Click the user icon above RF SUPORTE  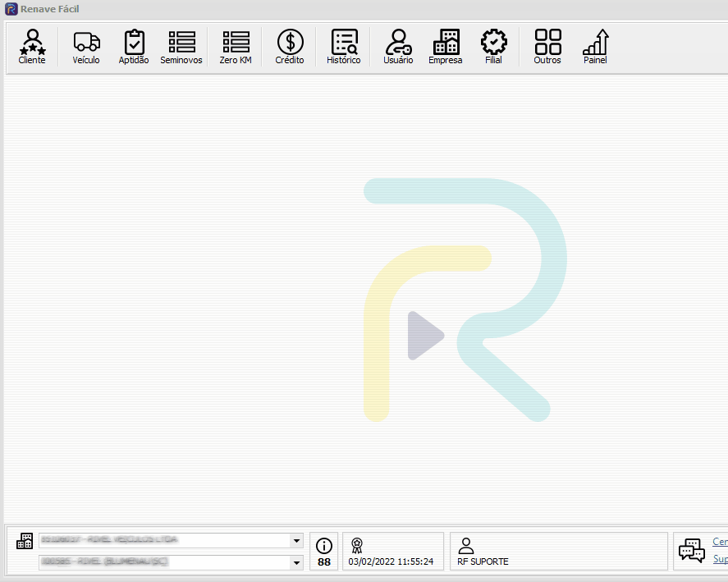pyautogui.click(x=465, y=546)
